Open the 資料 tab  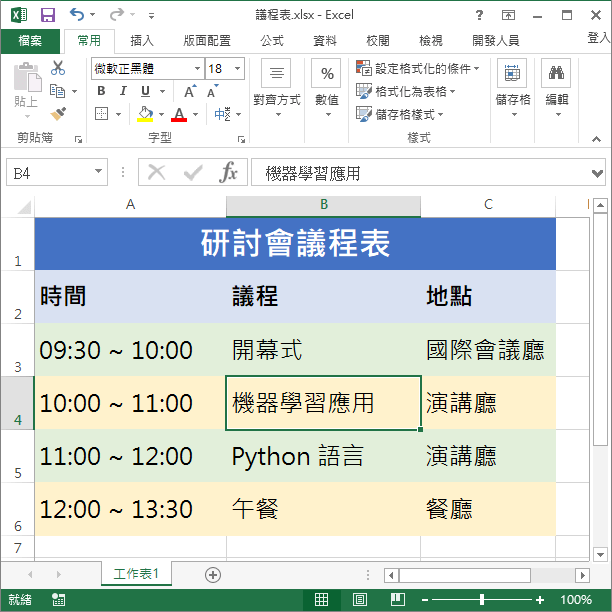pyautogui.click(x=325, y=41)
